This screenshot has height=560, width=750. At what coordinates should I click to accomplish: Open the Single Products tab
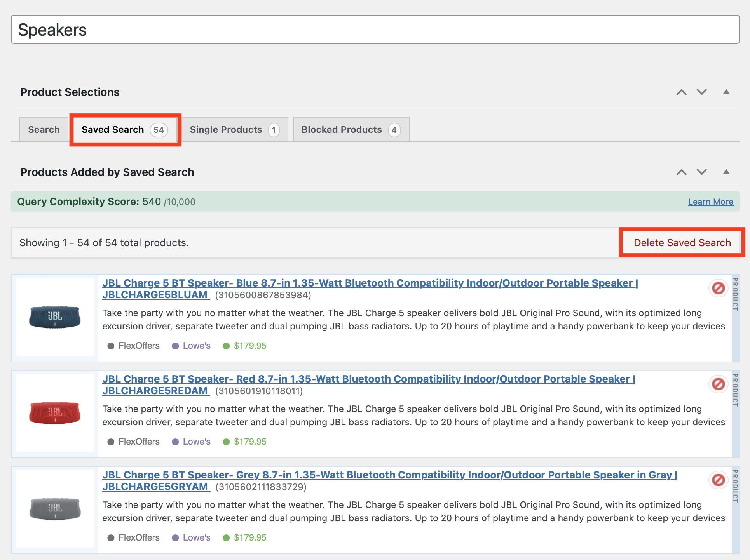tap(235, 130)
